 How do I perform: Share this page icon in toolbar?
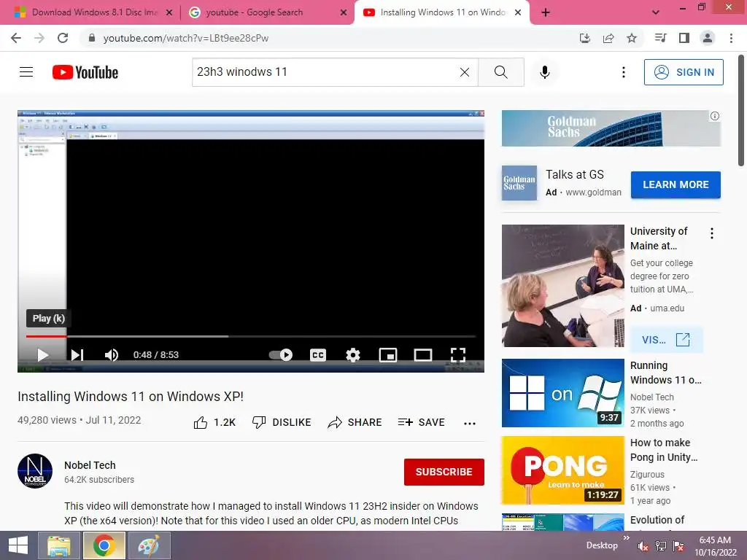(x=608, y=38)
